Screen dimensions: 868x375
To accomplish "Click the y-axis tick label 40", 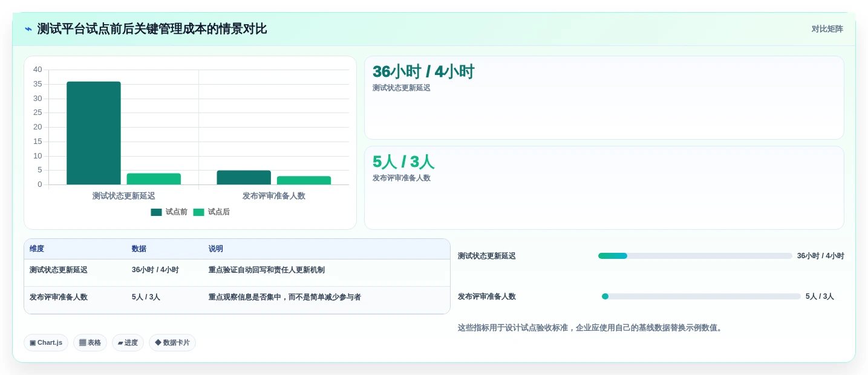I will pos(38,70).
